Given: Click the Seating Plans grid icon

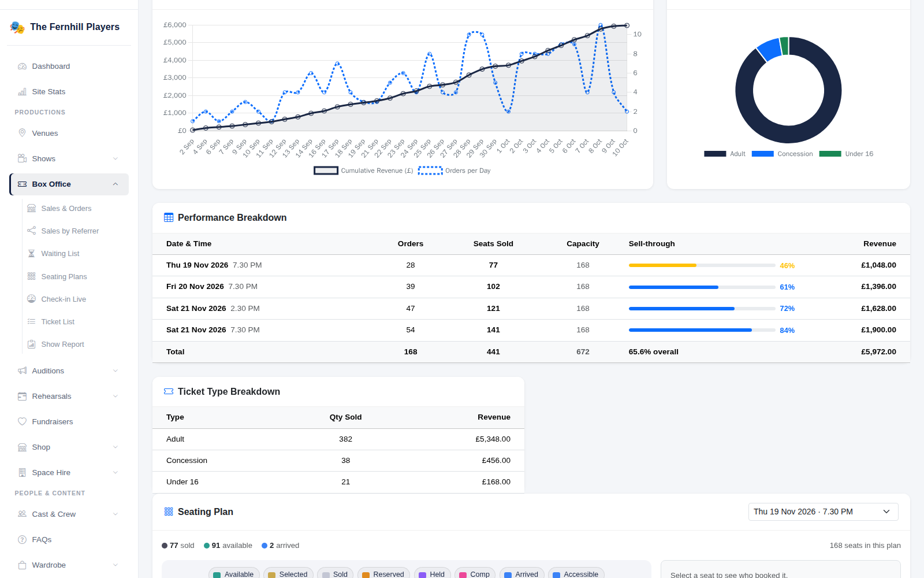Looking at the screenshot, I should click(x=31, y=277).
